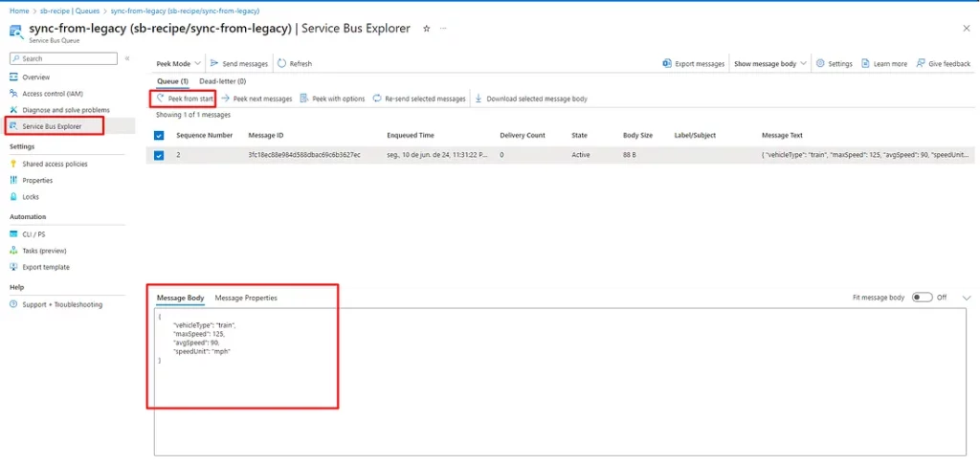Collapse the message body panel chevron

click(x=968, y=298)
